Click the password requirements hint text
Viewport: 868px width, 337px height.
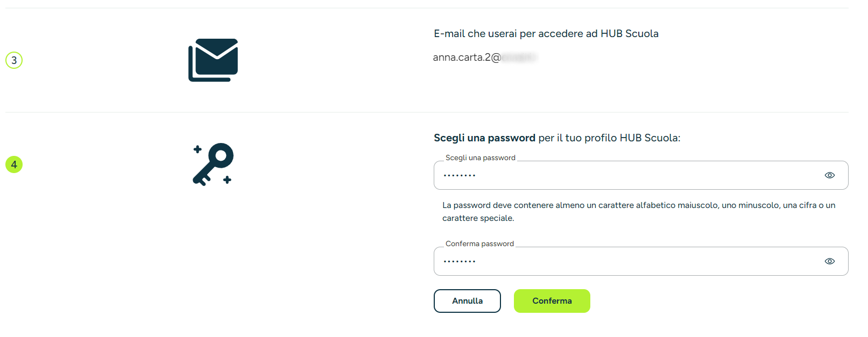[639, 212]
